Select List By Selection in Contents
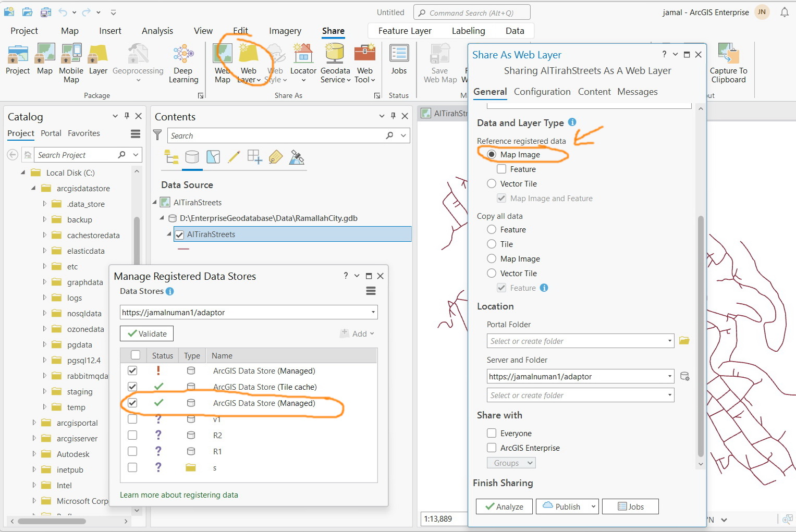The height and width of the screenshot is (532, 796). point(213,157)
